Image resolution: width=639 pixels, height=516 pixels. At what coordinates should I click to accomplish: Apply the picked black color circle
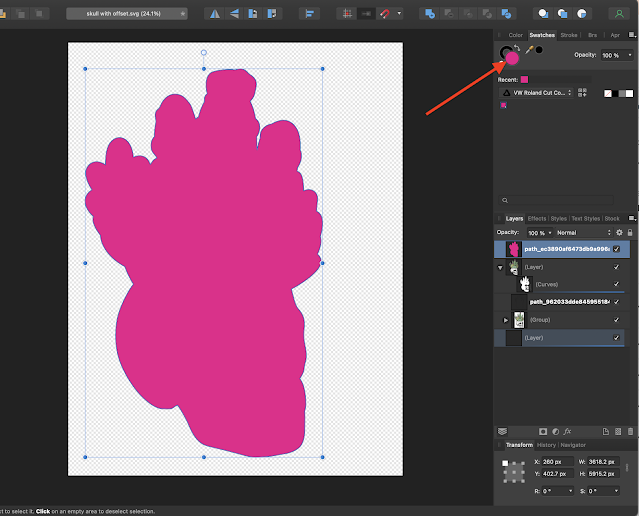[x=539, y=50]
